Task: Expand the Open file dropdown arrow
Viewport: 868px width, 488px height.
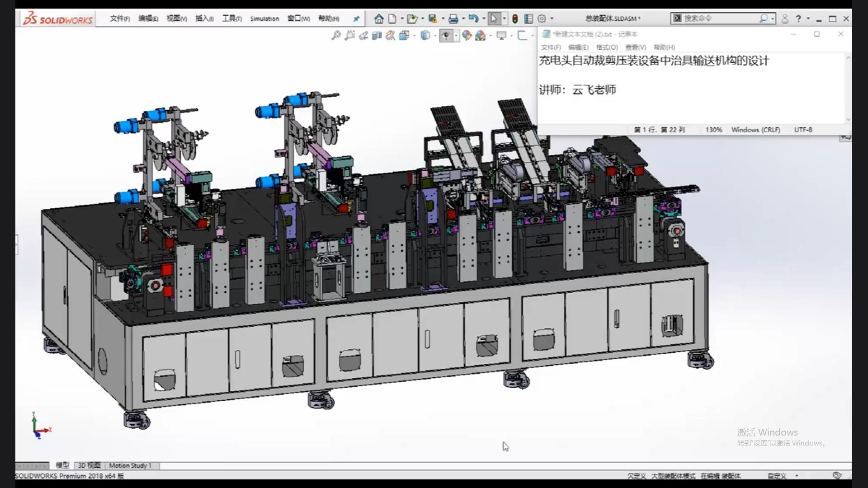Action: (422, 19)
